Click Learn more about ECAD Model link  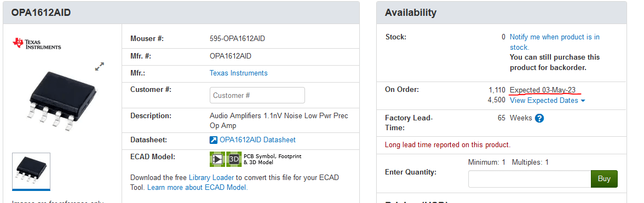pos(197,188)
